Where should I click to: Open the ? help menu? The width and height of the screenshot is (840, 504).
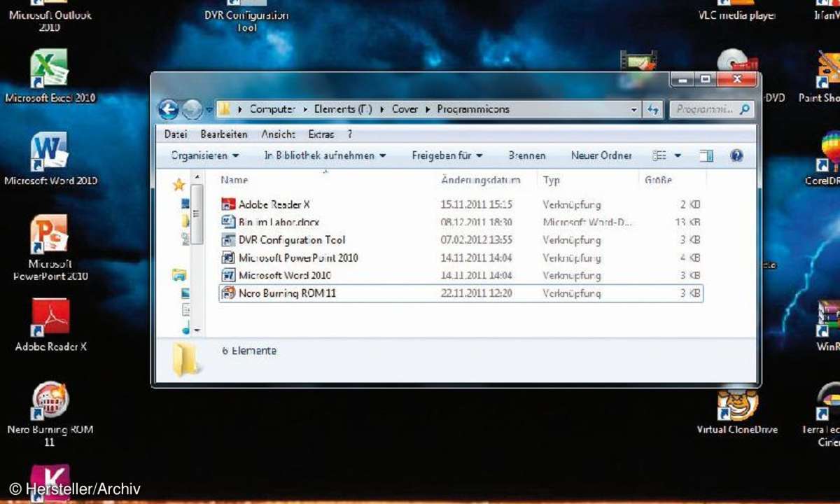[349, 134]
